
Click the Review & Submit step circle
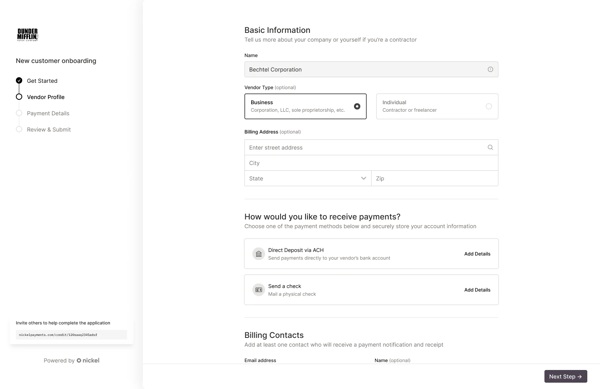19,129
